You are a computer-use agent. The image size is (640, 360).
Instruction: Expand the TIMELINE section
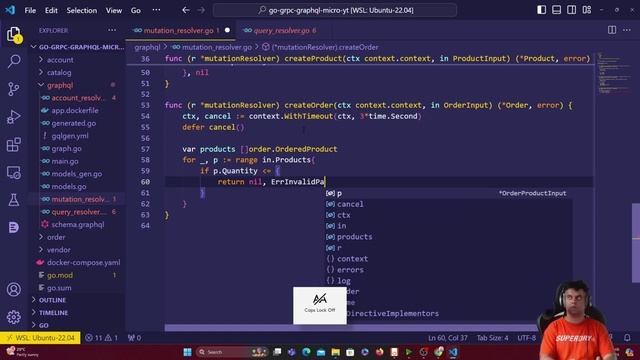click(x=53, y=313)
